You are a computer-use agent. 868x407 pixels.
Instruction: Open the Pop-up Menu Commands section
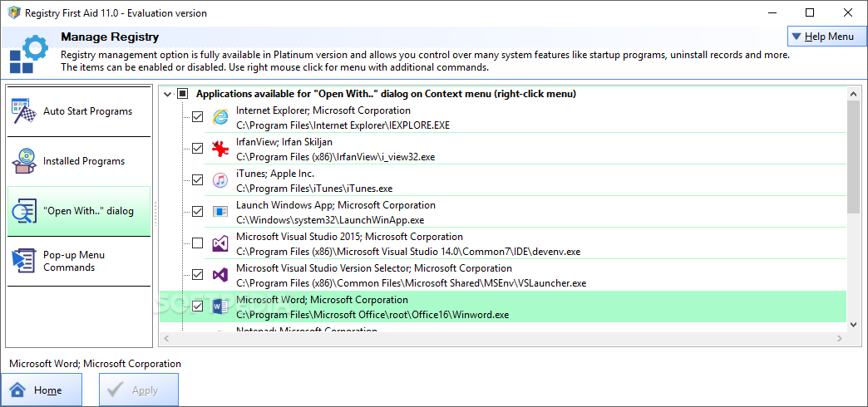click(79, 261)
